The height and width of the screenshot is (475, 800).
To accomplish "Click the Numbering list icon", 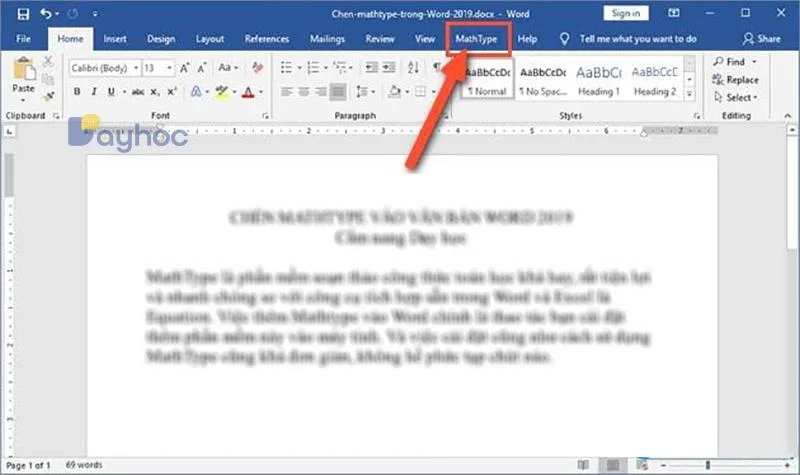I will point(313,67).
